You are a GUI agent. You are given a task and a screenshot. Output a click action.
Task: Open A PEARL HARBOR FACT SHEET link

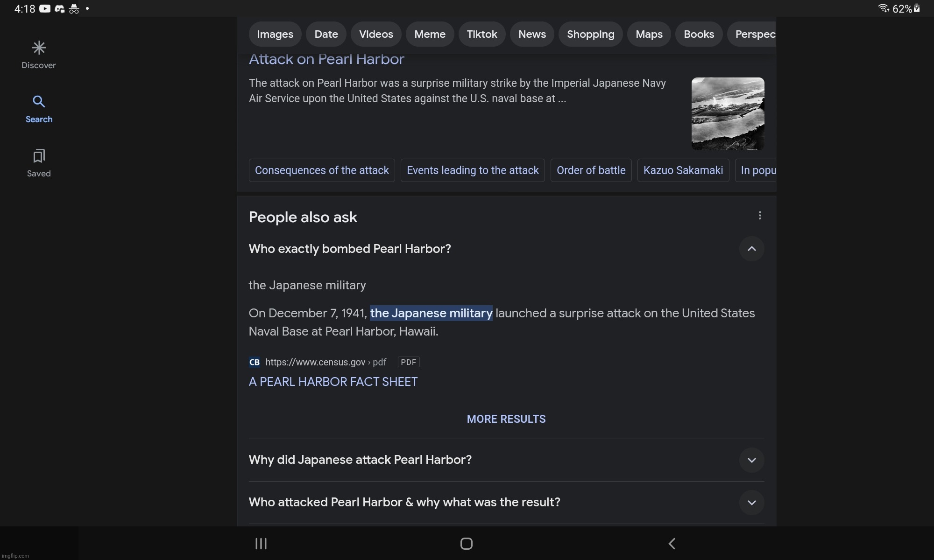point(333,382)
